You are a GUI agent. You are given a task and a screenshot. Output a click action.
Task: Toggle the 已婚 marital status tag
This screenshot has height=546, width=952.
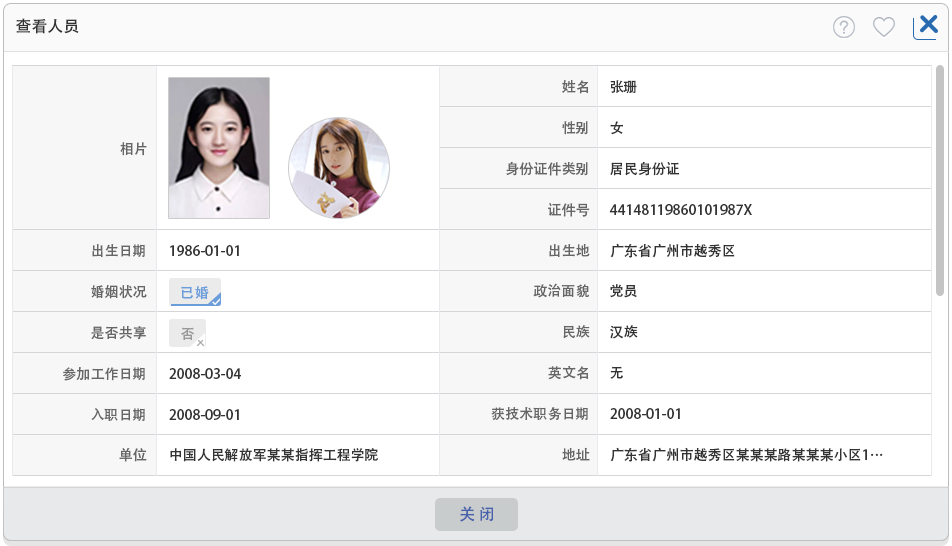click(x=195, y=292)
